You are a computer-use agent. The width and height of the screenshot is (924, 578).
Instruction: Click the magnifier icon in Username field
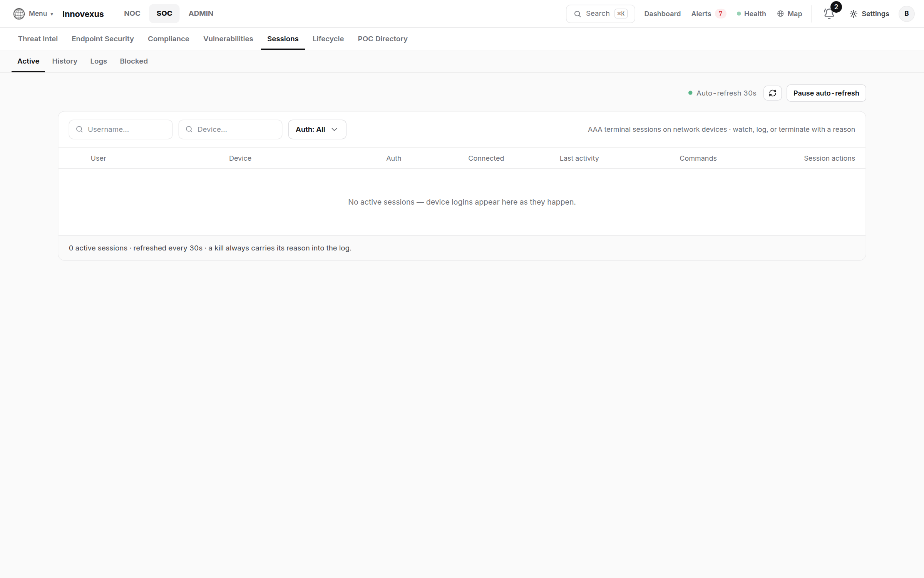(79, 129)
